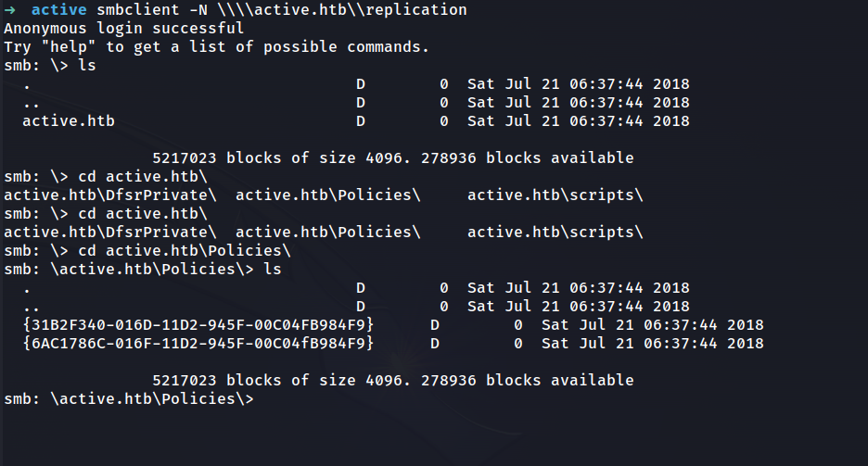Click the single "." entry in the root share listing
The height and width of the screenshot is (466, 868).
27,84
